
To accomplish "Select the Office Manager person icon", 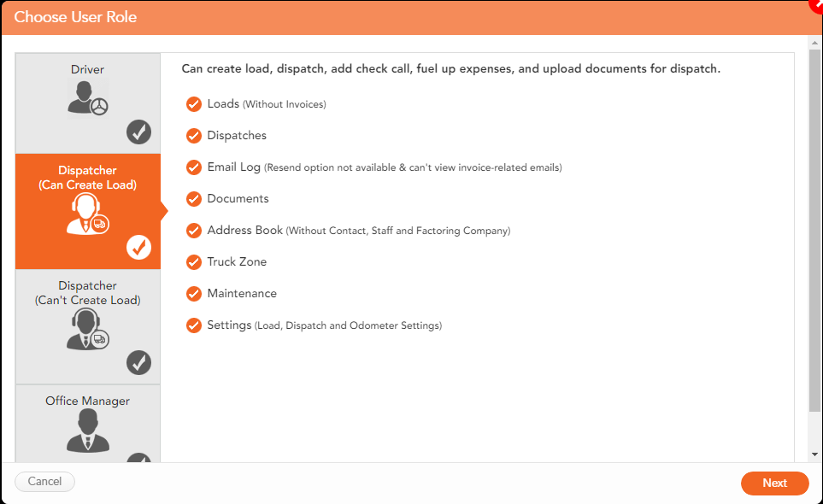I will 88,431.
